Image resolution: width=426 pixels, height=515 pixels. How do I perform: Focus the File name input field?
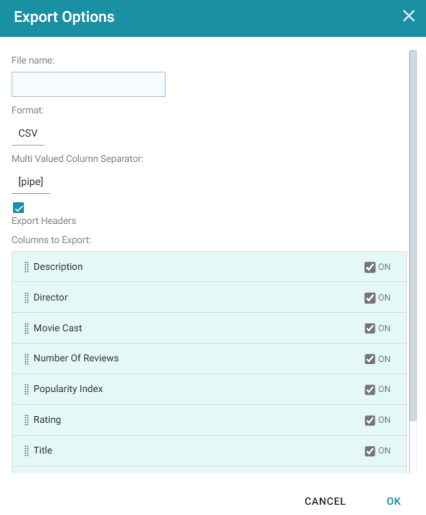[x=89, y=84]
